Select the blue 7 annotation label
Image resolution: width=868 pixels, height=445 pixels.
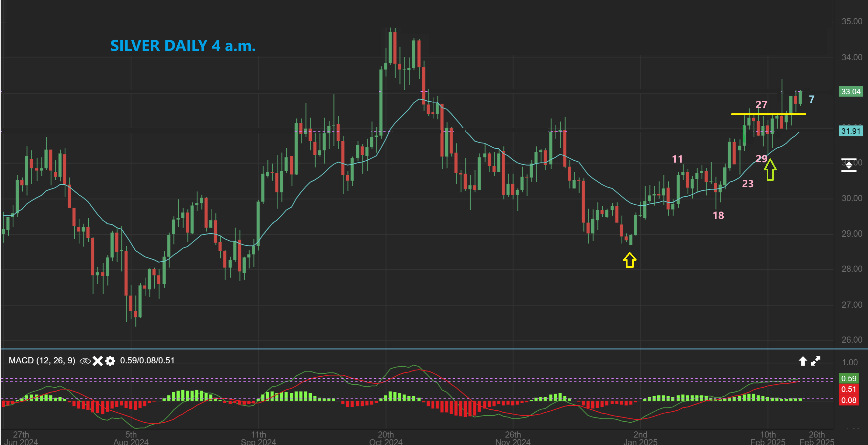811,99
